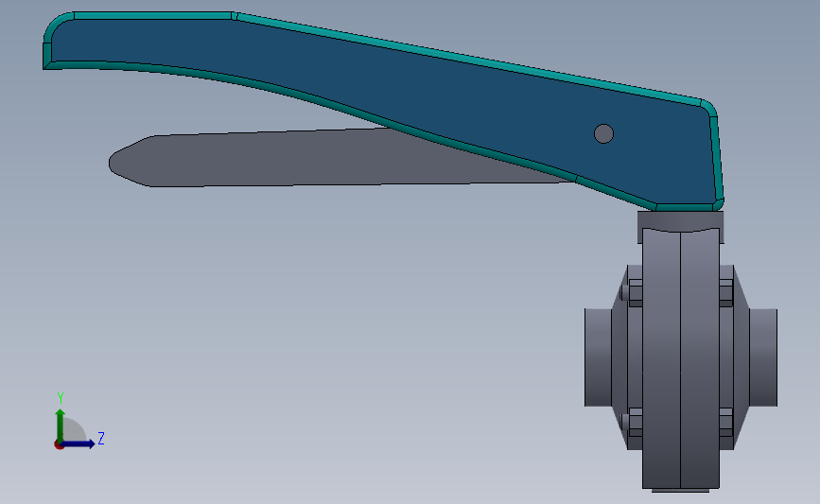Click the green Y axis arrow of the triad

[61, 425]
